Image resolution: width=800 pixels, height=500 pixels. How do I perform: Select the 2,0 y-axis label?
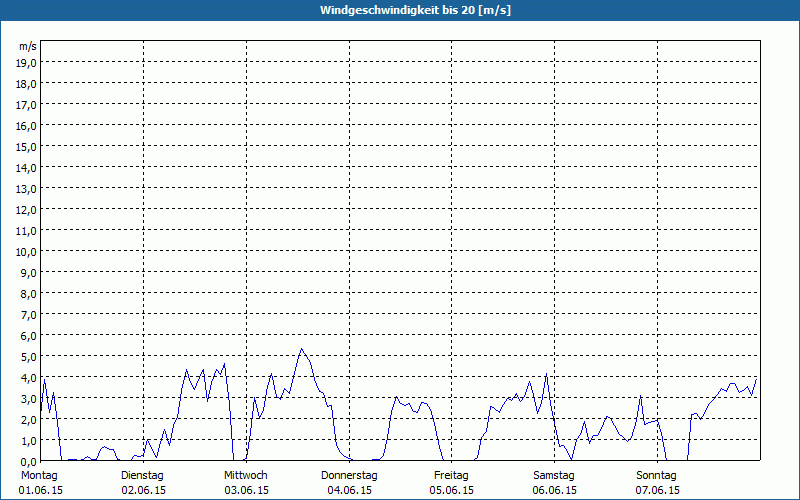tap(30, 420)
